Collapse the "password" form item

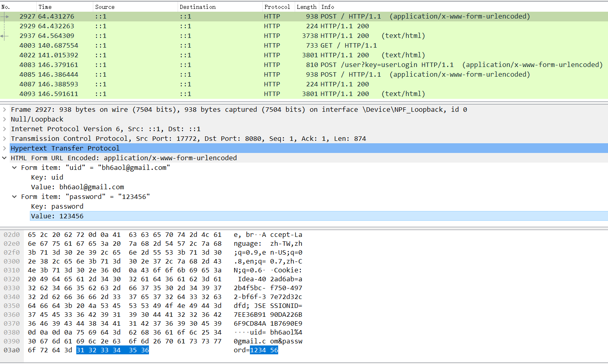pos(15,197)
